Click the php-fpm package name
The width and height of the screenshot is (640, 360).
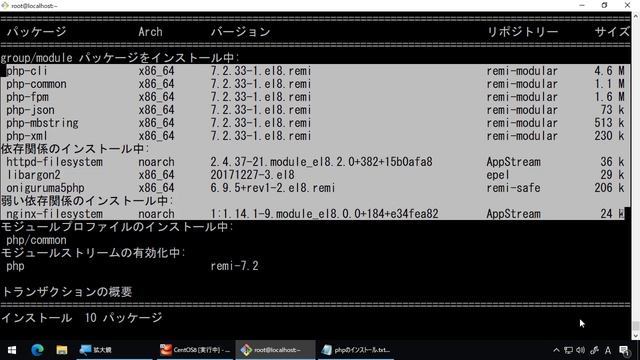(x=27, y=97)
